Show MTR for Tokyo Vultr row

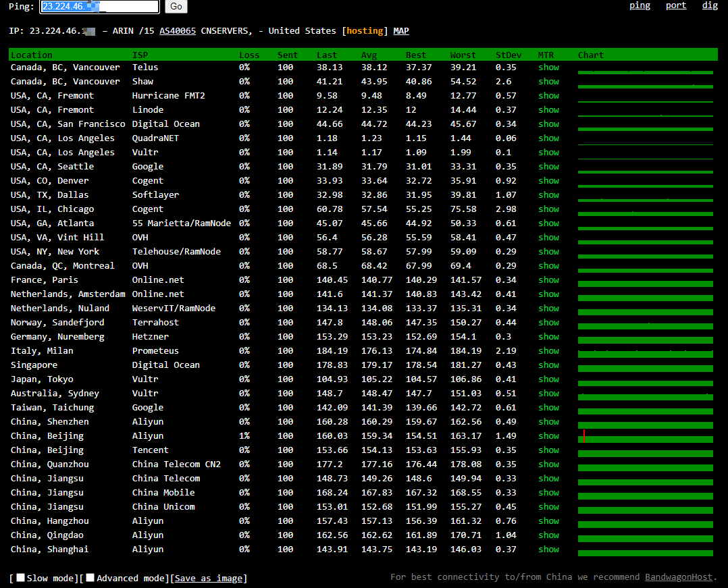click(x=548, y=379)
